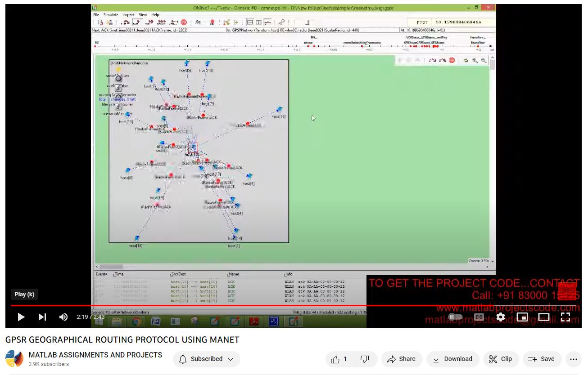Save video to a playlist
Image resolution: width=588 pixels, height=375 pixels.
click(x=542, y=359)
